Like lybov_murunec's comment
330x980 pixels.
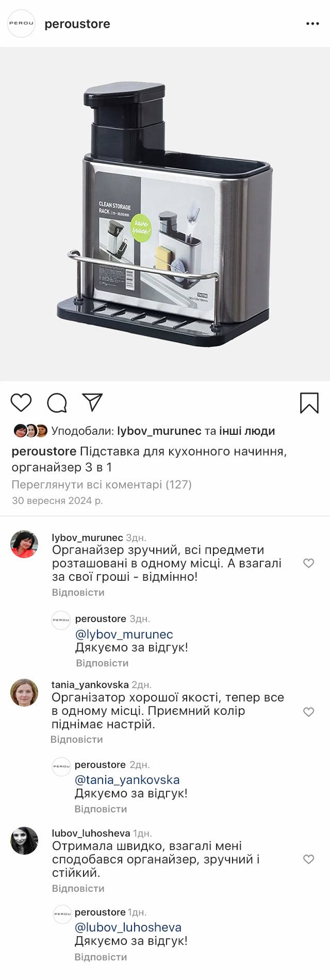pos(308,563)
